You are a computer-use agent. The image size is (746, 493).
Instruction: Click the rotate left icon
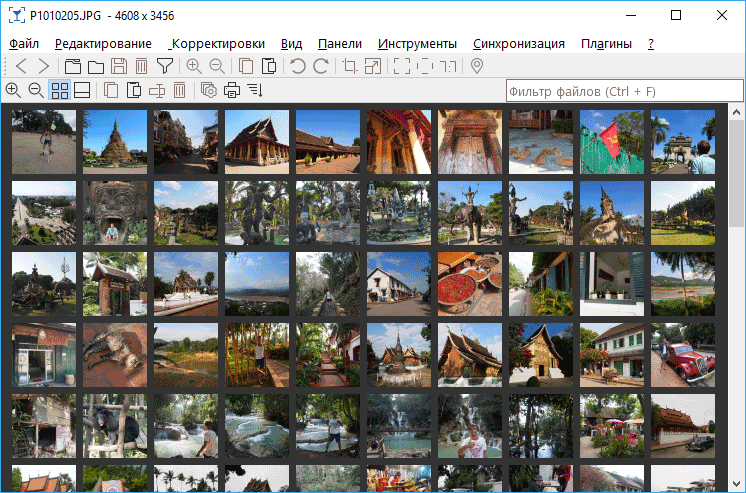[297, 67]
